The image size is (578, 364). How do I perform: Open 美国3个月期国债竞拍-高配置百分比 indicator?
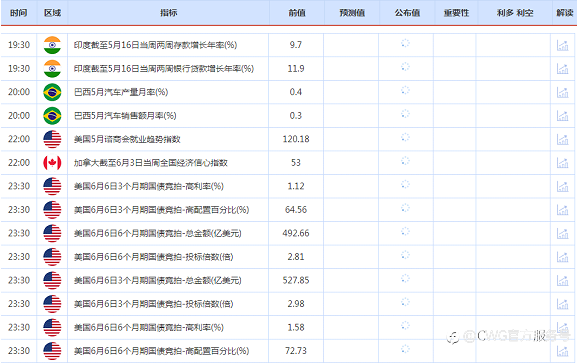161,210
